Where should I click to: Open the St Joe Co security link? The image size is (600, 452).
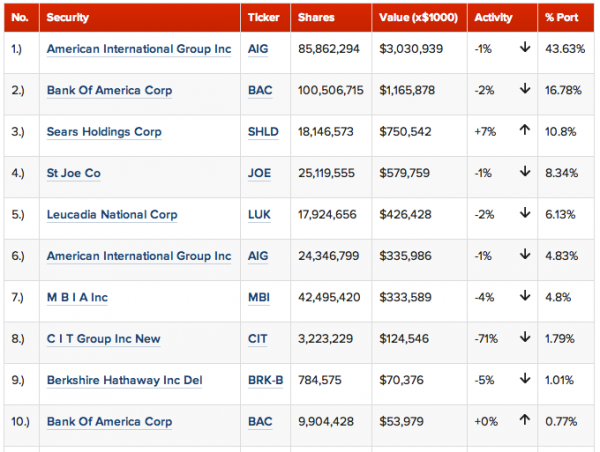click(x=74, y=173)
